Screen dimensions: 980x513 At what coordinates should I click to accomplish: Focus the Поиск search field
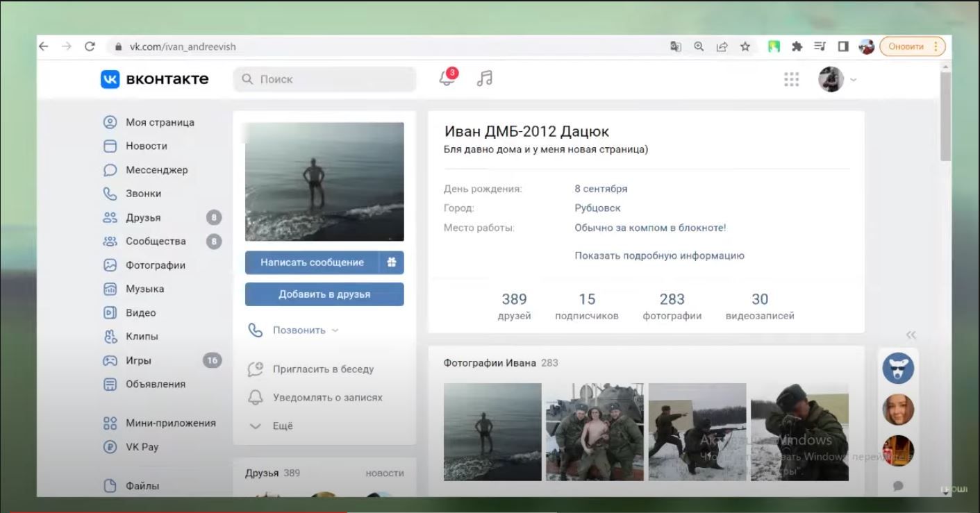(324, 79)
